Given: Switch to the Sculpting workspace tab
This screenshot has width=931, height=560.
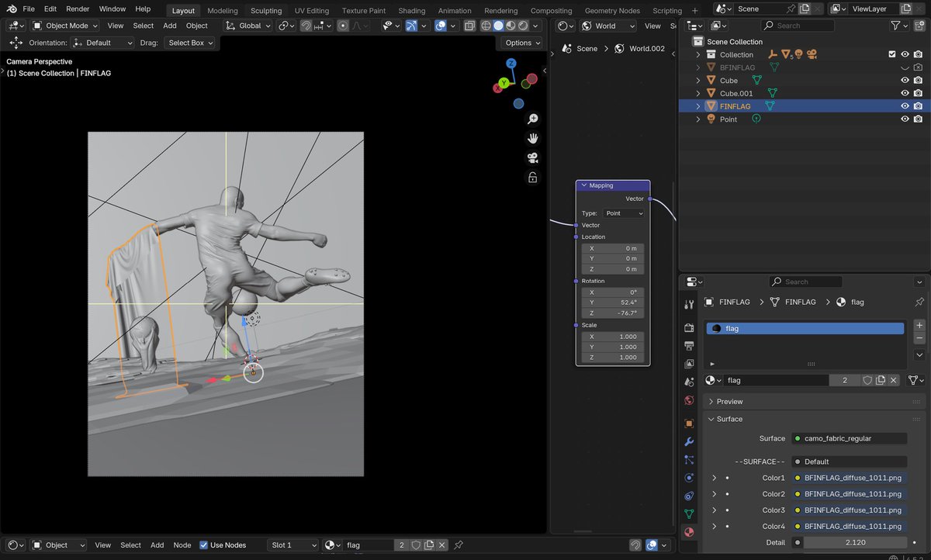Looking at the screenshot, I should (x=266, y=11).
